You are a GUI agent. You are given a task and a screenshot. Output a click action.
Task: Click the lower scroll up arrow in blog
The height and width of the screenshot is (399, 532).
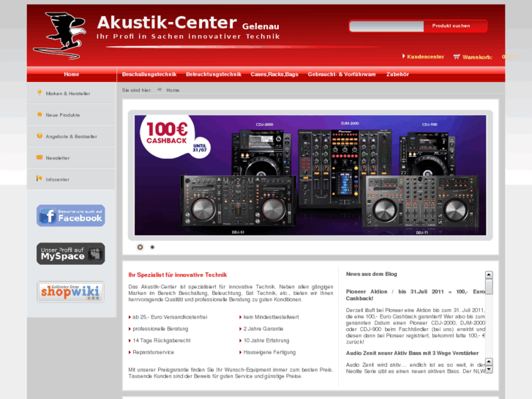[x=489, y=362]
